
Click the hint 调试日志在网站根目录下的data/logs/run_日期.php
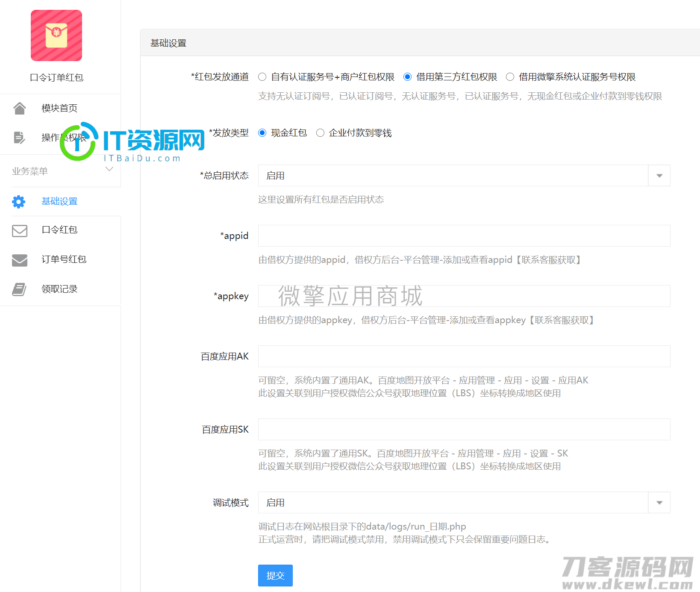[x=362, y=527]
